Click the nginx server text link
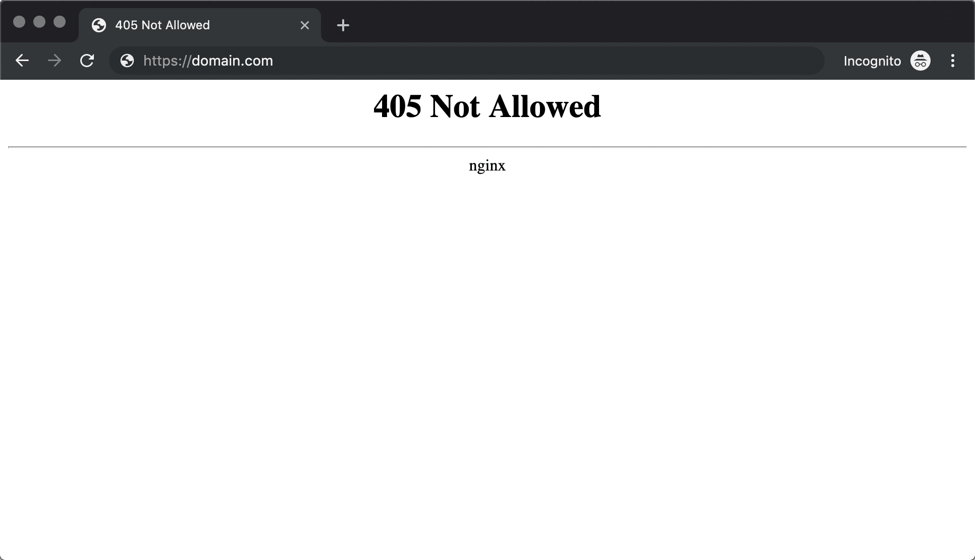975x560 pixels. pos(487,166)
